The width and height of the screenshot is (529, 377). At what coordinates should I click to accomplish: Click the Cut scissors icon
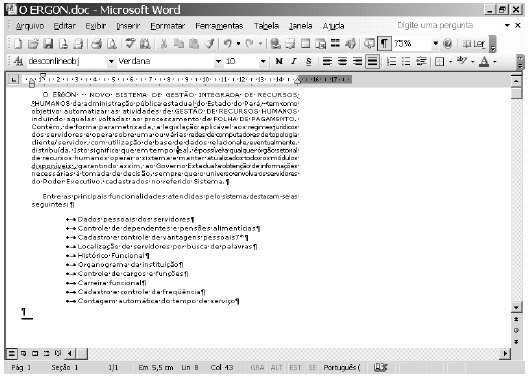coord(164,44)
